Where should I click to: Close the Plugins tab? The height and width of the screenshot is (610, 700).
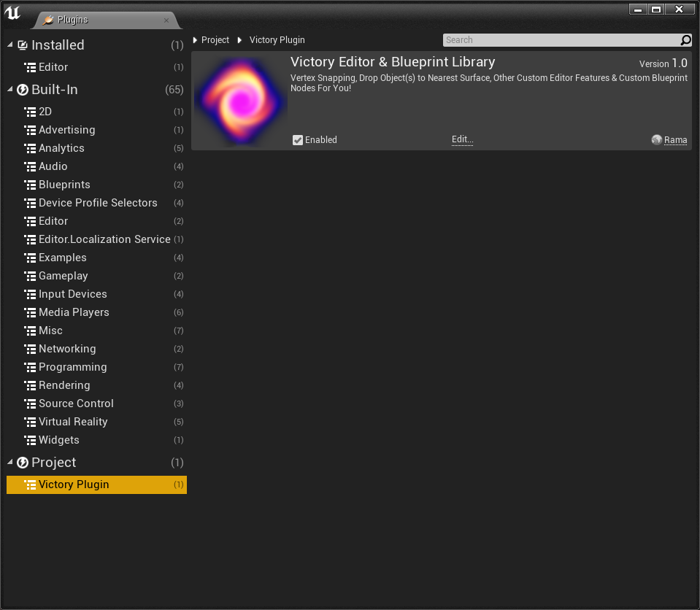[x=166, y=20]
